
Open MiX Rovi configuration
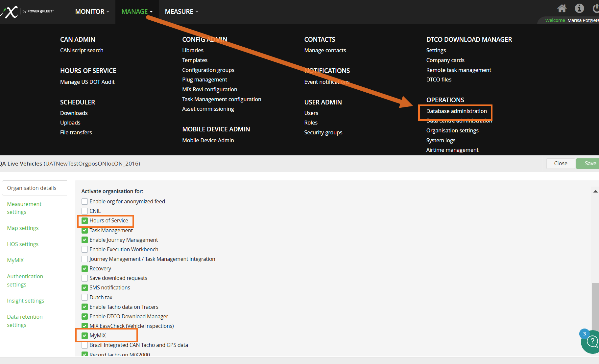209,89
